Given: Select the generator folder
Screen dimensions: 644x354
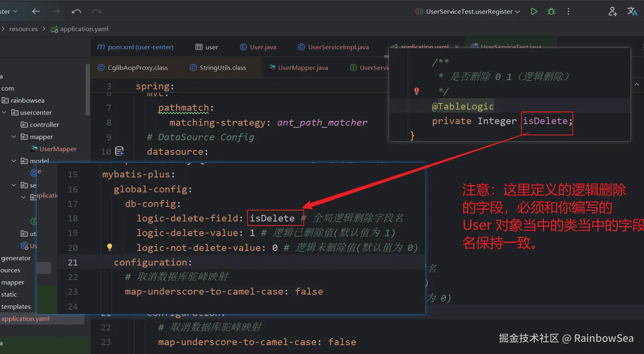Looking at the screenshot, I should click(16, 258).
